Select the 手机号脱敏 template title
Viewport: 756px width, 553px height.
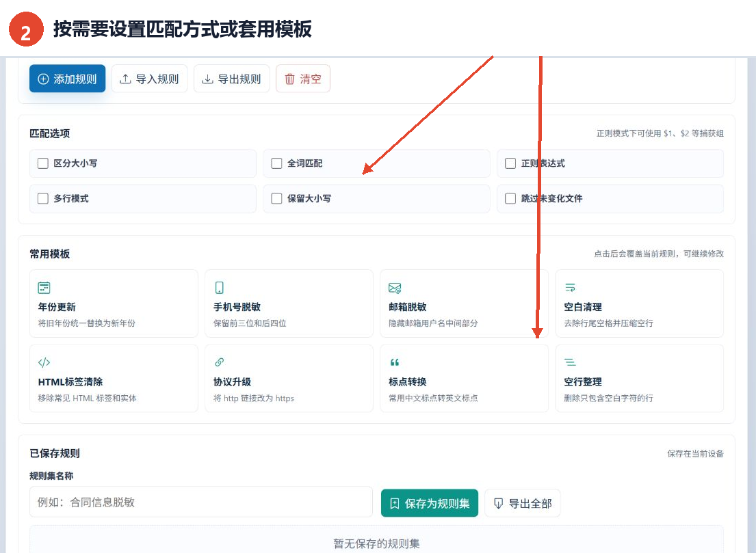(237, 307)
